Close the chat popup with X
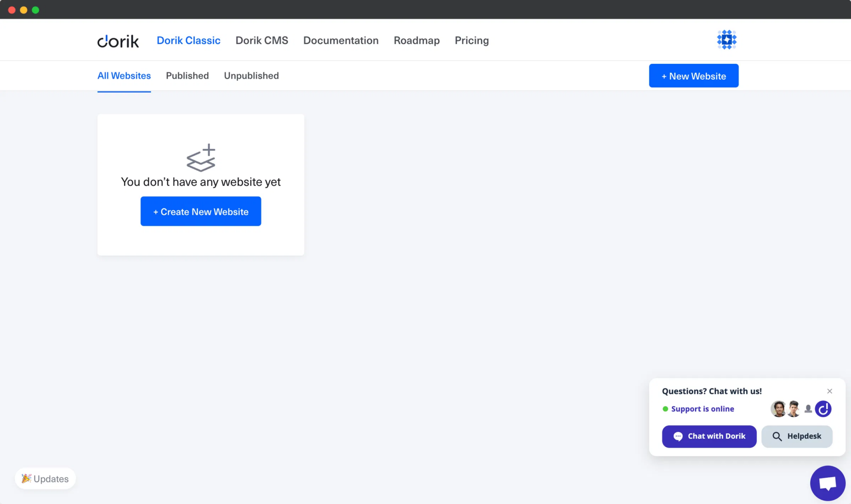This screenshot has height=504, width=851. (x=829, y=391)
